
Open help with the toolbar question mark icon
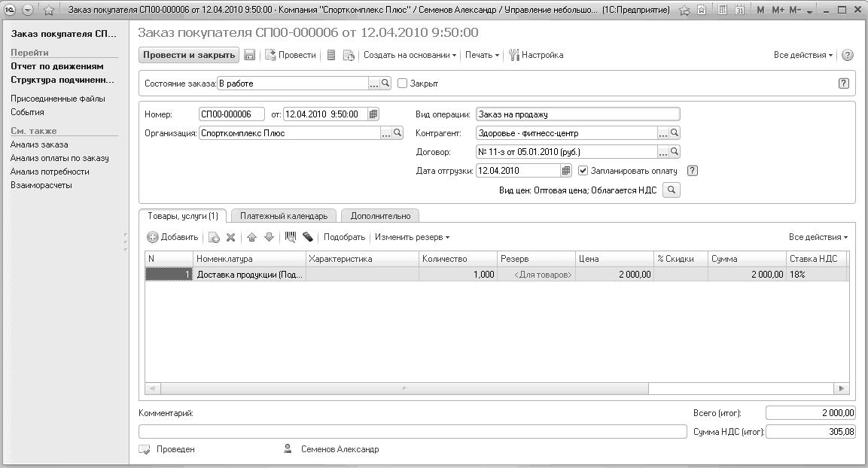[x=847, y=55]
